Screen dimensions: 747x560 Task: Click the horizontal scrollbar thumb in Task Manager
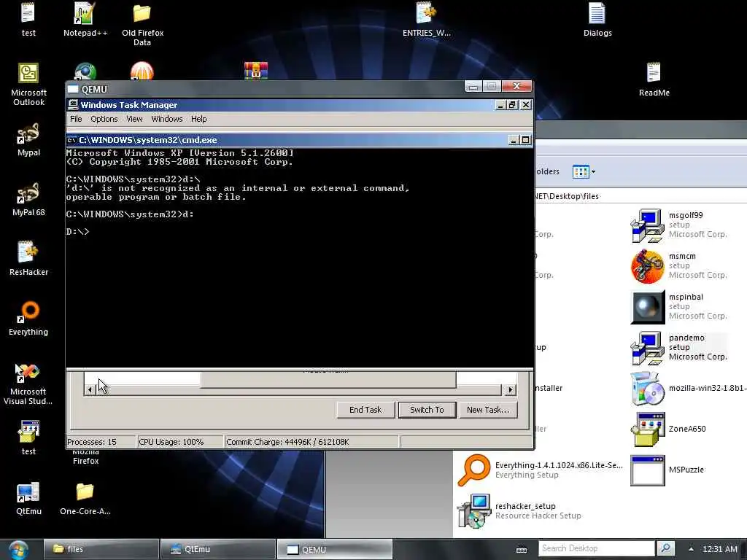pyautogui.click(x=298, y=390)
